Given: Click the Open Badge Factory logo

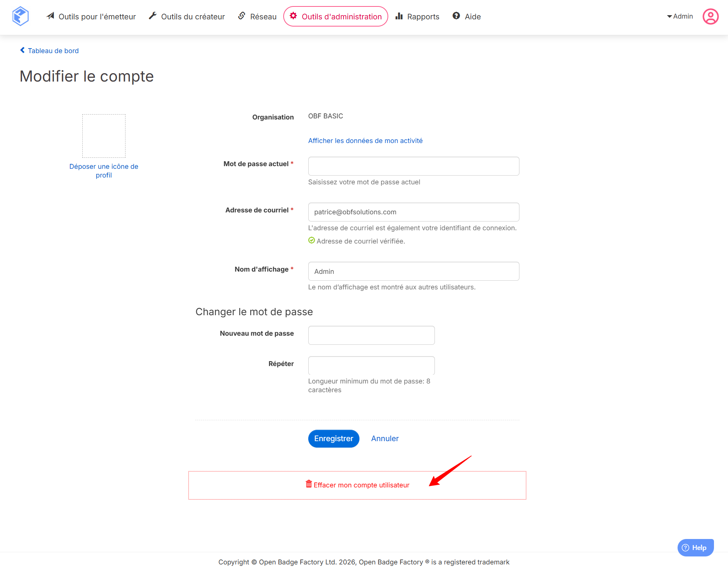Looking at the screenshot, I should coord(20,16).
